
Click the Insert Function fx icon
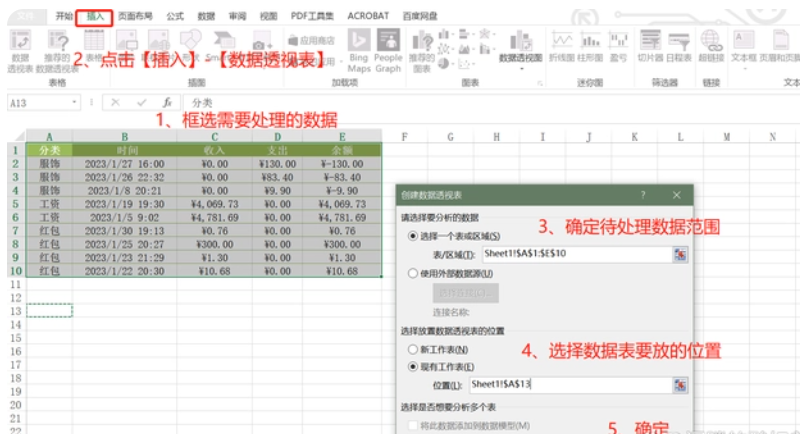click(x=167, y=103)
